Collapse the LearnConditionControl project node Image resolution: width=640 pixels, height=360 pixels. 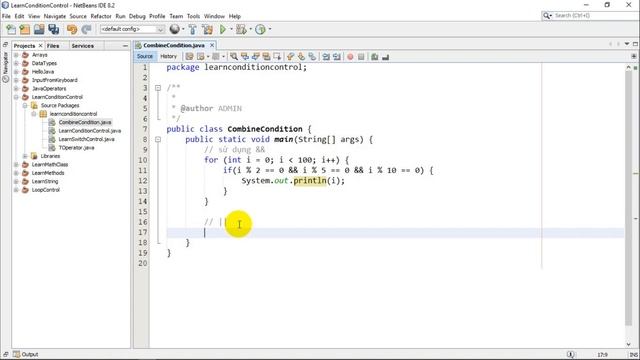(16, 97)
